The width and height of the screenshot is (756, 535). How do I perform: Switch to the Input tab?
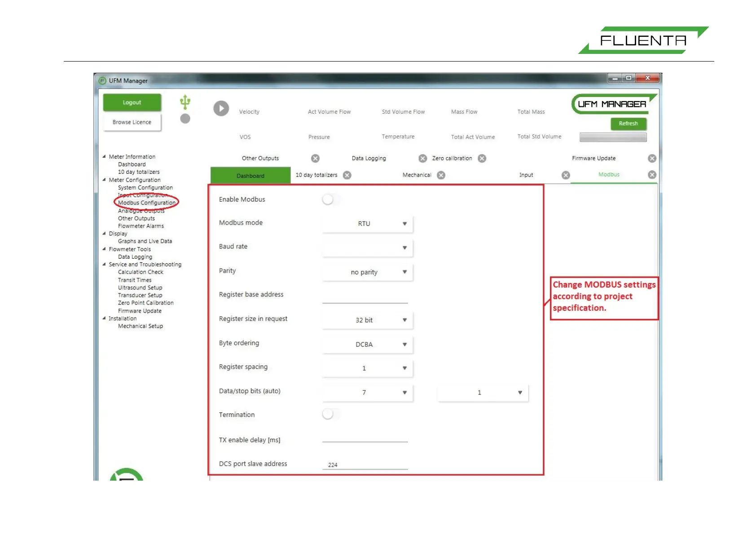[x=526, y=175]
